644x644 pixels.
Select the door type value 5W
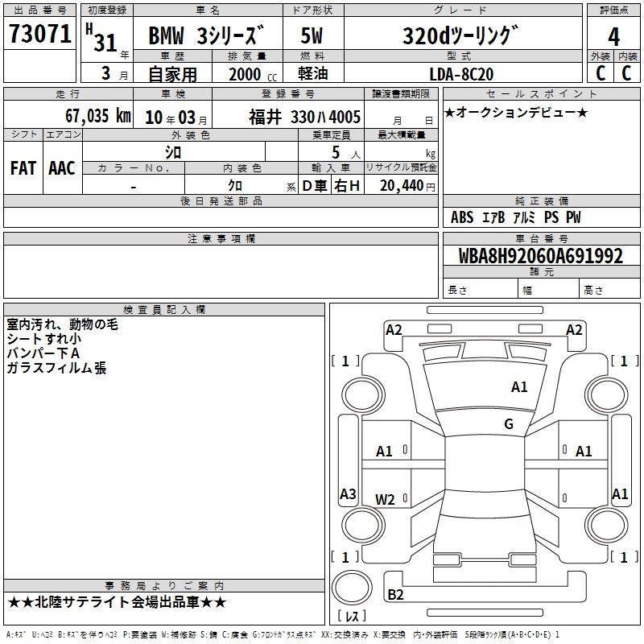click(312, 35)
